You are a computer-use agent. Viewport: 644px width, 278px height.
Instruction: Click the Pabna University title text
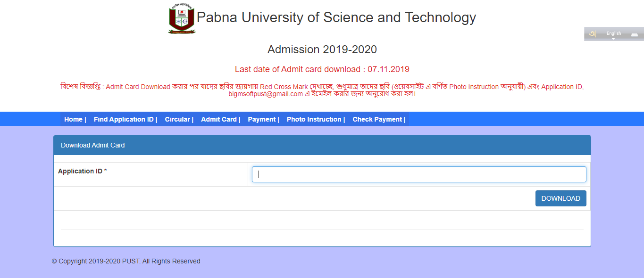336,17
